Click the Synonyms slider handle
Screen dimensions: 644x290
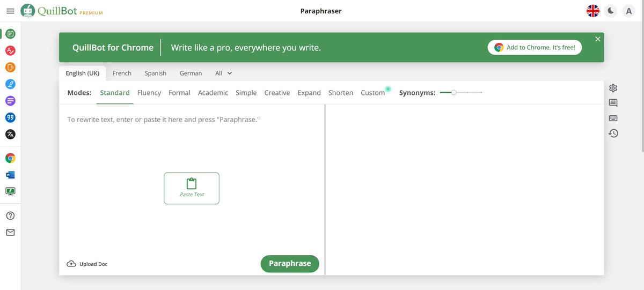click(x=454, y=93)
